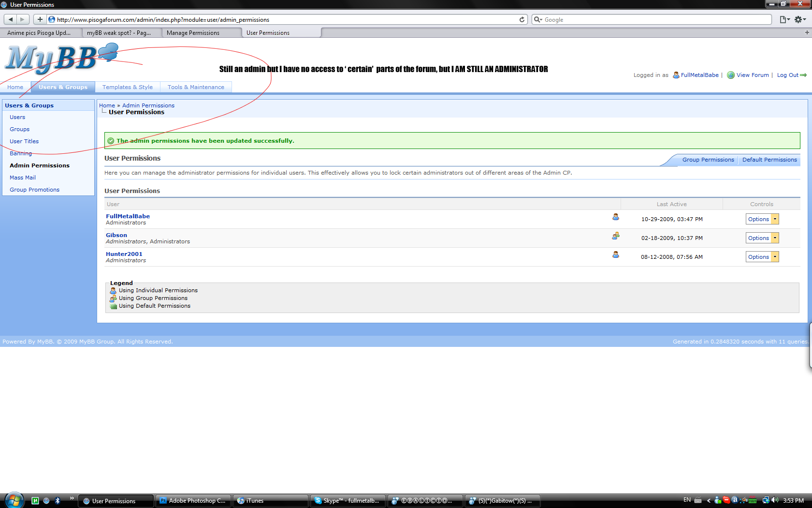Click the '10-29-2009, 03:47 PM' last active cell

tap(672, 219)
